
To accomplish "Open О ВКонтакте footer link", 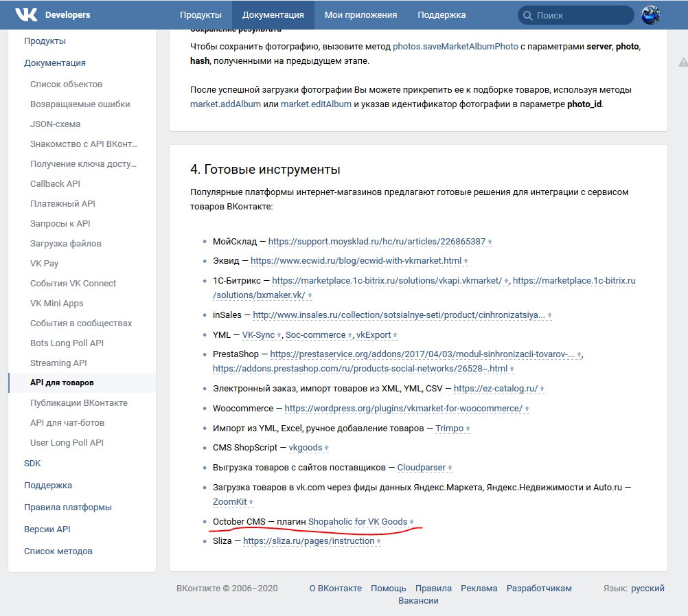I will coord(336,588).
